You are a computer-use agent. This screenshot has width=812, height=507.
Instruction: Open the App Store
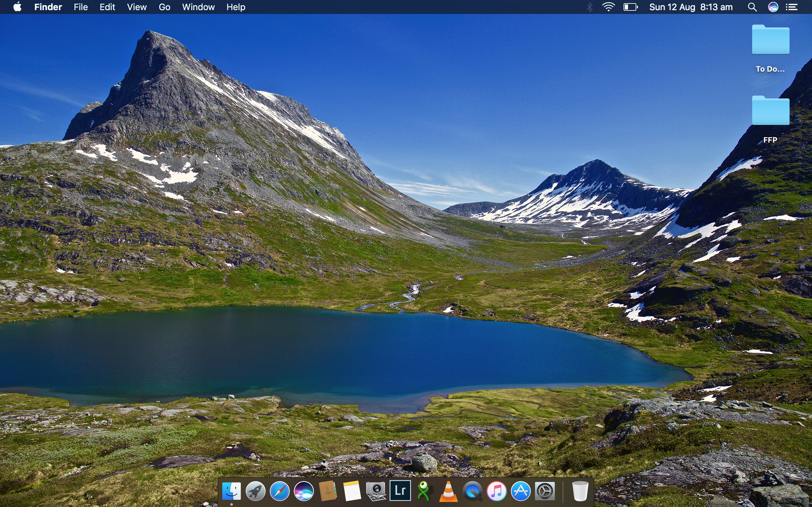pyautogui.click(x=521, y=491)
